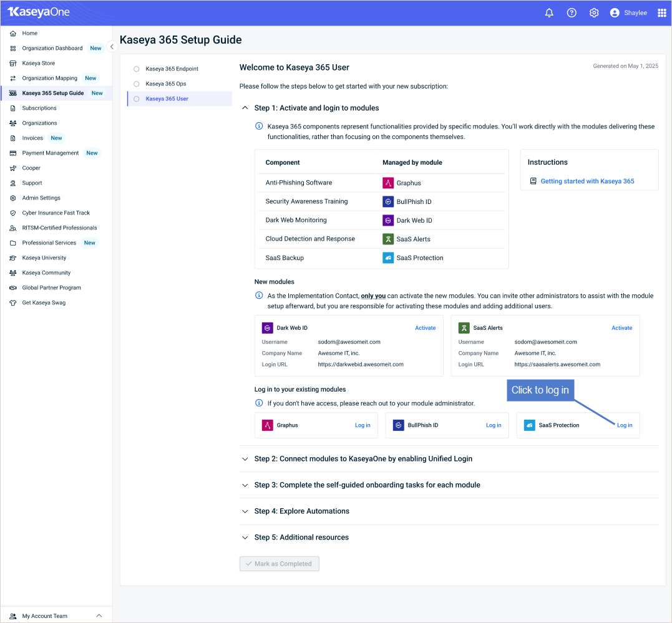
Task: Select the Kaseya 365 Endpoint radio circle
Action: [136, 69]
